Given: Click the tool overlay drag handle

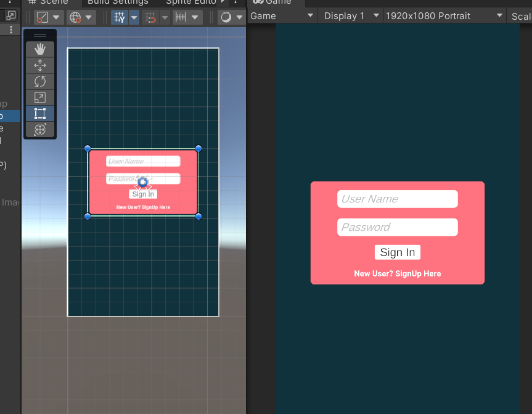Looking at the screenshot, I should coord(40,35).
